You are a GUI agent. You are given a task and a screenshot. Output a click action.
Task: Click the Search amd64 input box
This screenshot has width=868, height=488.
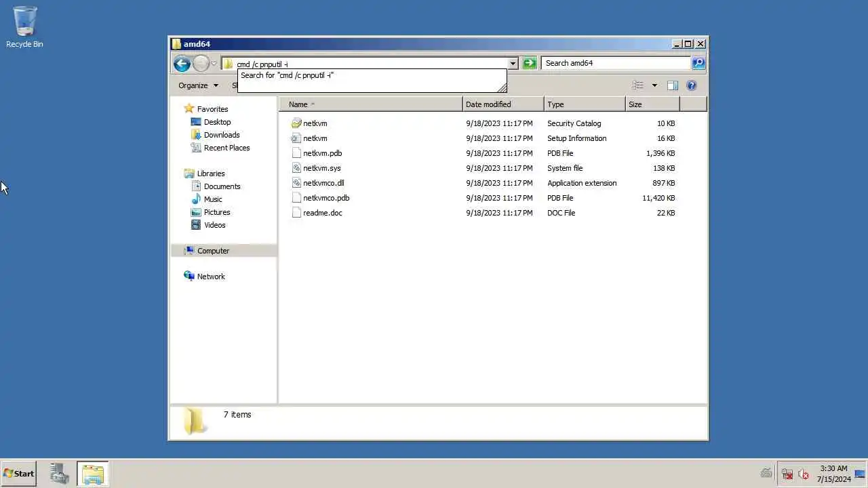click(x=616, y=63)
